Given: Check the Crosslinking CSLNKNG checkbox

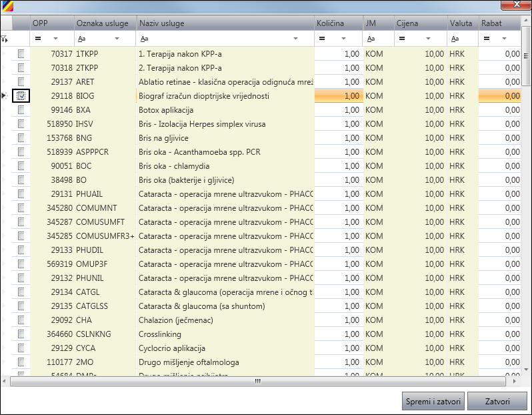Looking at the screenshot, I should click(21, 334).
